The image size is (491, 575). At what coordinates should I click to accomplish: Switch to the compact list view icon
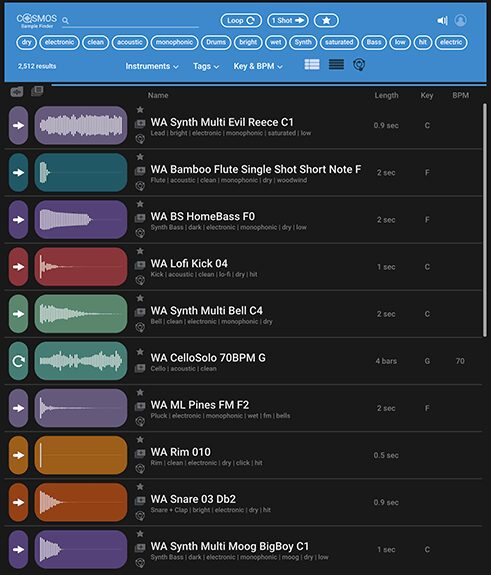[x=336, y=65]
